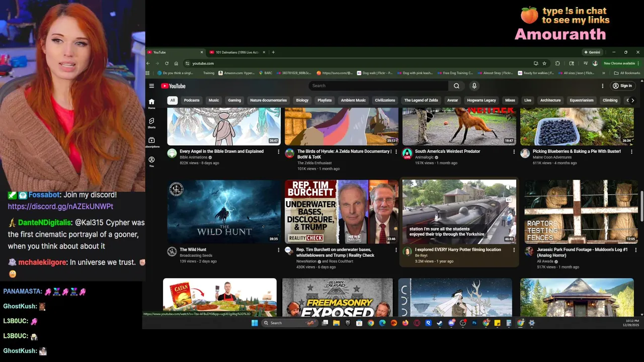Viewport: 644px width, 362px height.
Task: Open Settings gear in the taskbar
Action: pos(532,323)
